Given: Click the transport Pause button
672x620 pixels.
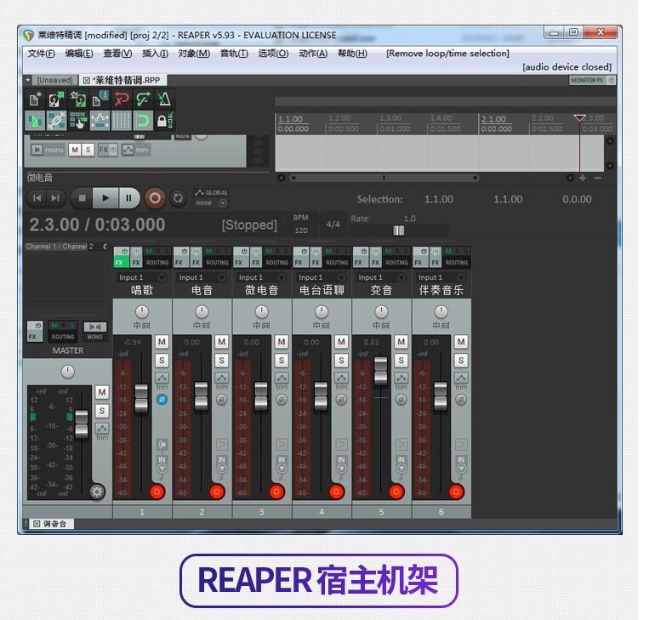Looking at the screenshot, I should click(x=128, y=198).
